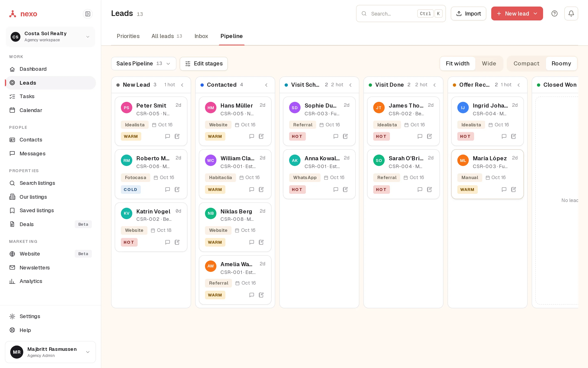
Task: Switch to Inbox tab
Action: pos(201,36)
